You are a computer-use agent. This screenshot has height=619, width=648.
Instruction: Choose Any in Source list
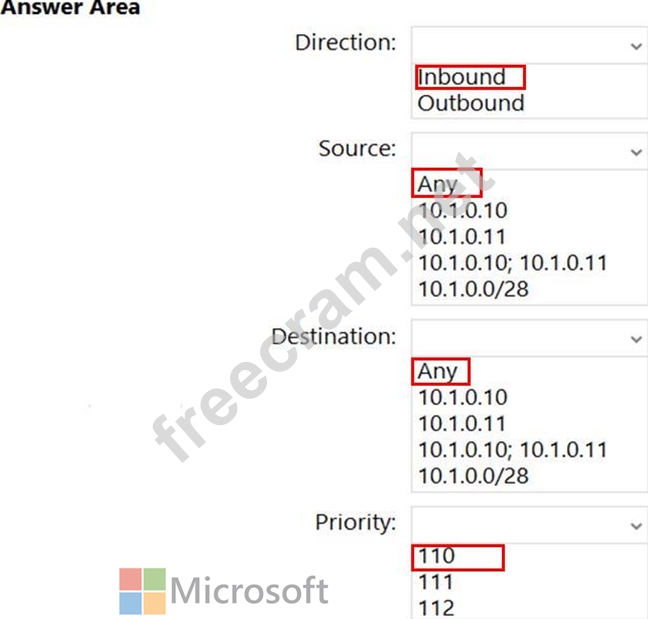(x=438, y=184)
